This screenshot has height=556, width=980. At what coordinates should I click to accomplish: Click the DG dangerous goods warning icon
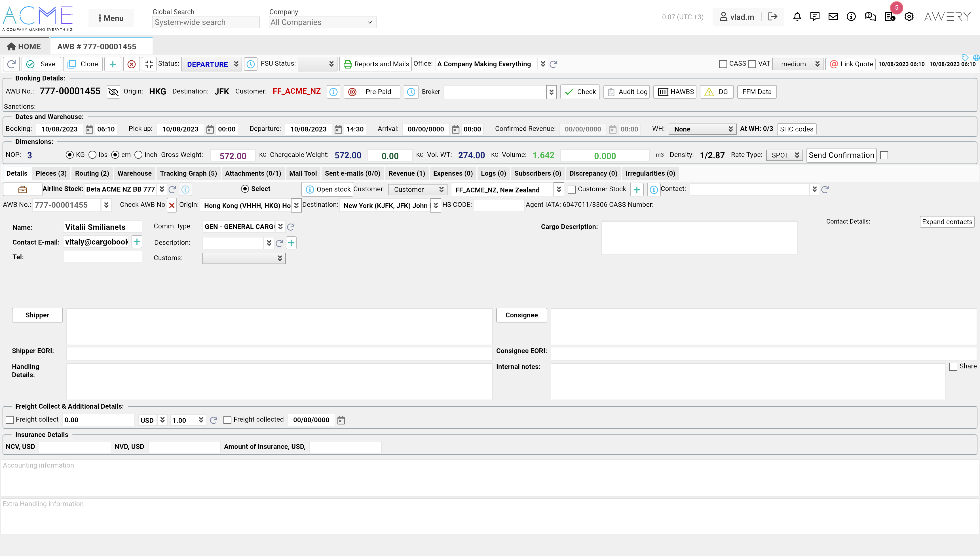click(709, 92)
